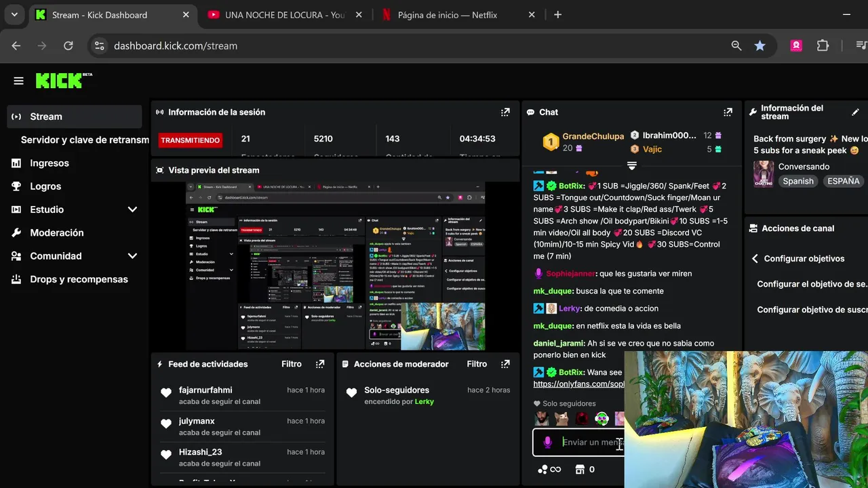Open Drops y recompensas
This screenshot has width=868, height=488.
tap(79, 279)
